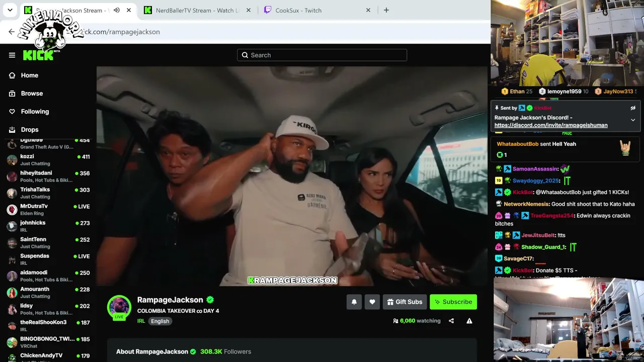Click Amouranth avatar in the sidebar

point(12,293)
